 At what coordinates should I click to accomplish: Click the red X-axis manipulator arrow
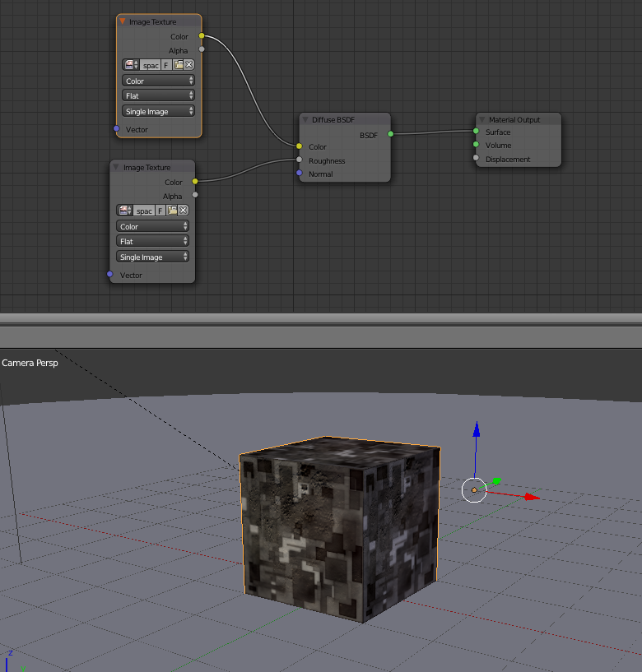click(x=532, y=497)
